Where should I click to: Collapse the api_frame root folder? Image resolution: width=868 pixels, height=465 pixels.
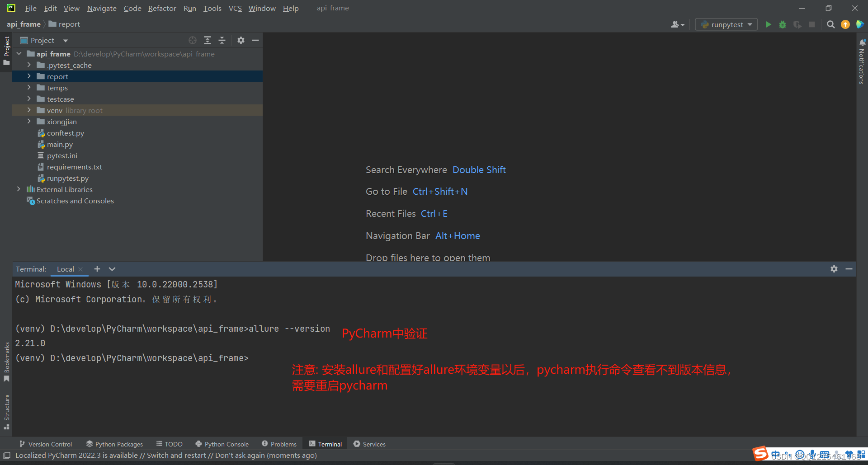tap(19, 54)
